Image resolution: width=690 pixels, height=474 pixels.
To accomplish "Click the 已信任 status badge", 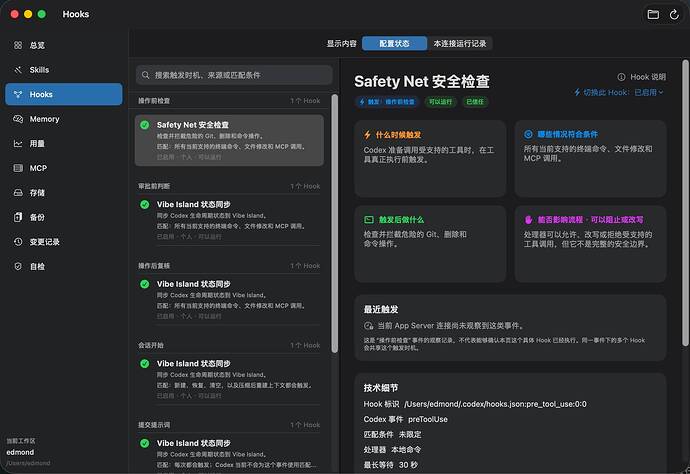I will 475,102.
